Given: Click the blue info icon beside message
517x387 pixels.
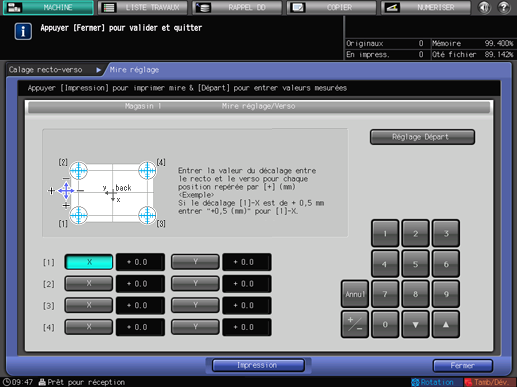Looking at the screenshot, I should [x=23, y=32].
